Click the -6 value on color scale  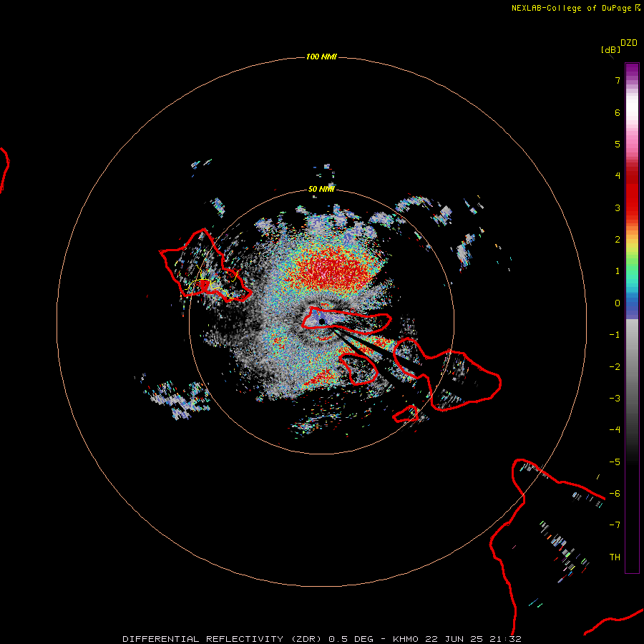615,494
